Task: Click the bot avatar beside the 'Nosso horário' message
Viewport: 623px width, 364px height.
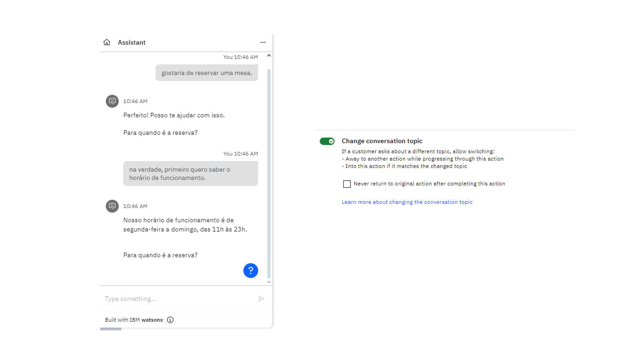Action: click(112, 206)
